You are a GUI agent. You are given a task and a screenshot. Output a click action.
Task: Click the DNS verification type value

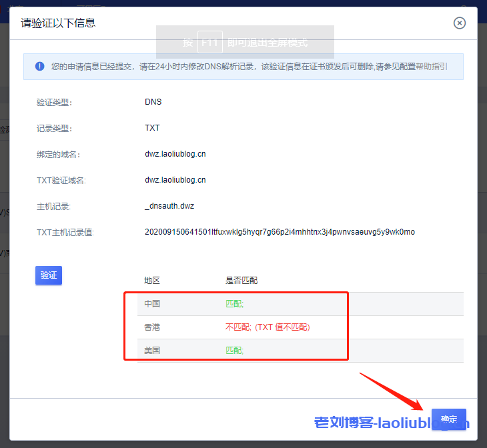pos(153,102)
